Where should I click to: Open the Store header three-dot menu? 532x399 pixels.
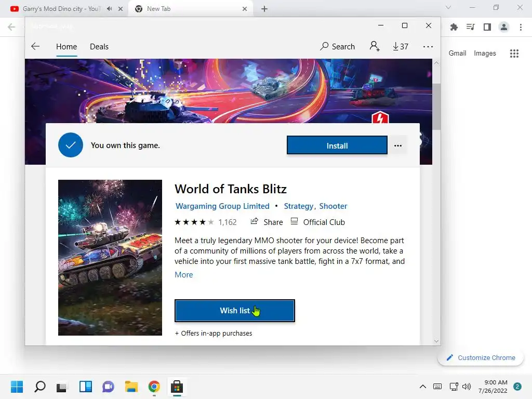coord(428,47)
